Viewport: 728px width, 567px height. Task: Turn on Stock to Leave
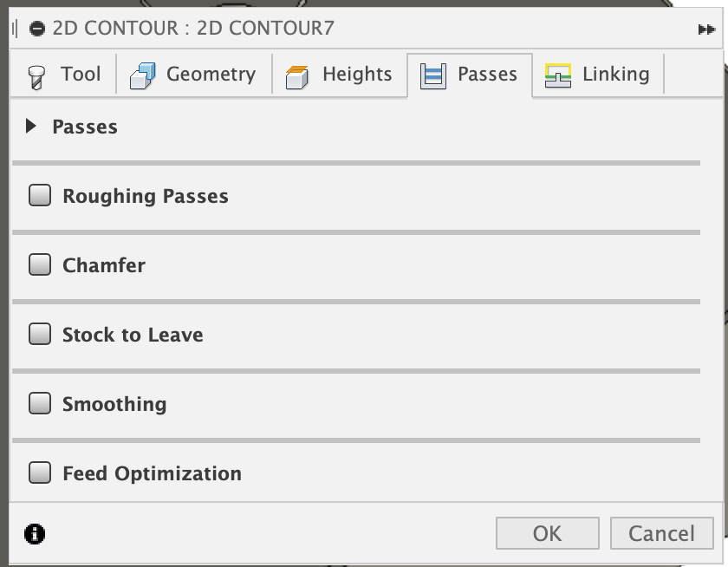(39, 335)
